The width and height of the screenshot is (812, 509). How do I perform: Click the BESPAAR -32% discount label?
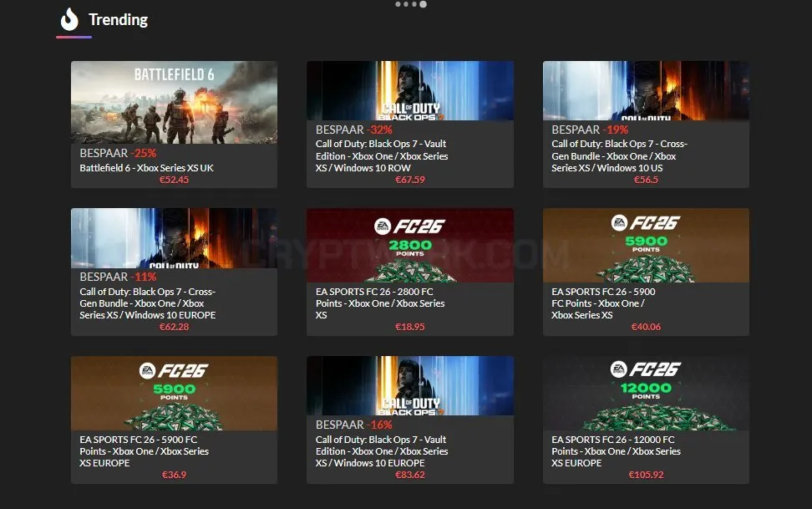(x=354, y=130)
